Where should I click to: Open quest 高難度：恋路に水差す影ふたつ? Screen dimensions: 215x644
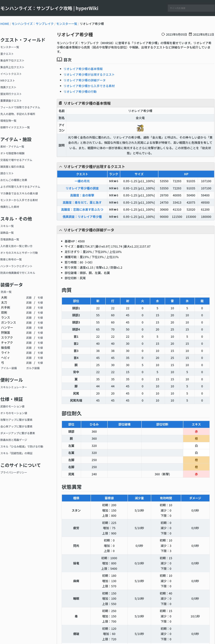pyautogui.click(x=82, y=209)
